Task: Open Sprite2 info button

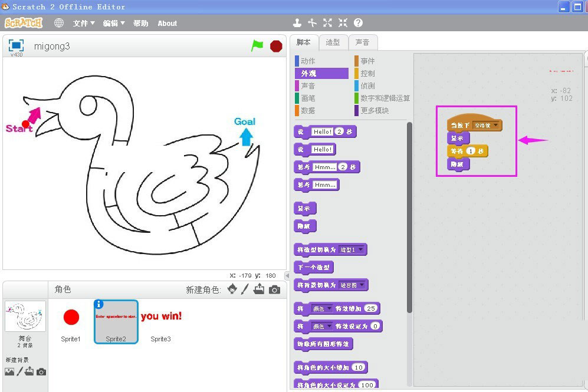Action: [98, 304]
